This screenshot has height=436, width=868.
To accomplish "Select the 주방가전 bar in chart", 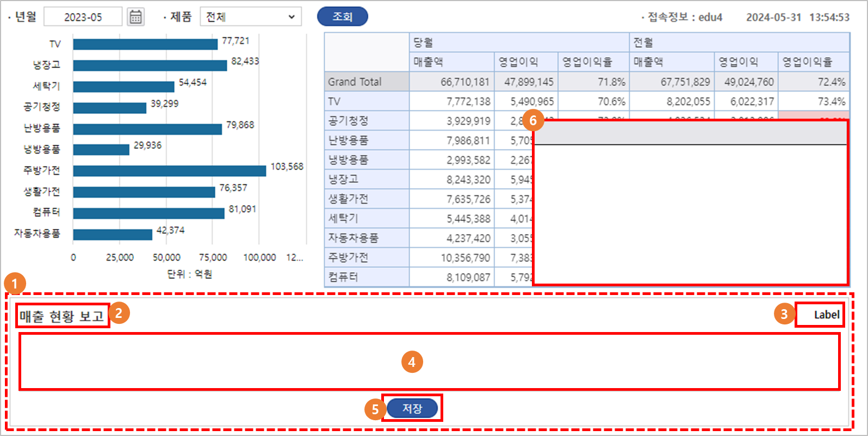I will tap(170, 171).
